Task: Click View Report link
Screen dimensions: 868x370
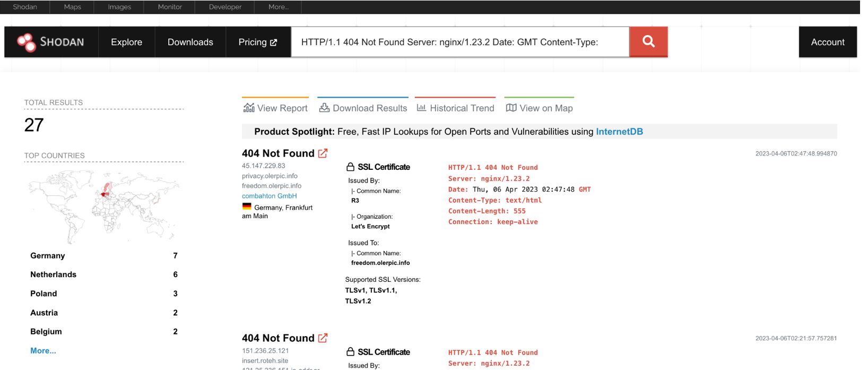Action: [x=275, y=108]
